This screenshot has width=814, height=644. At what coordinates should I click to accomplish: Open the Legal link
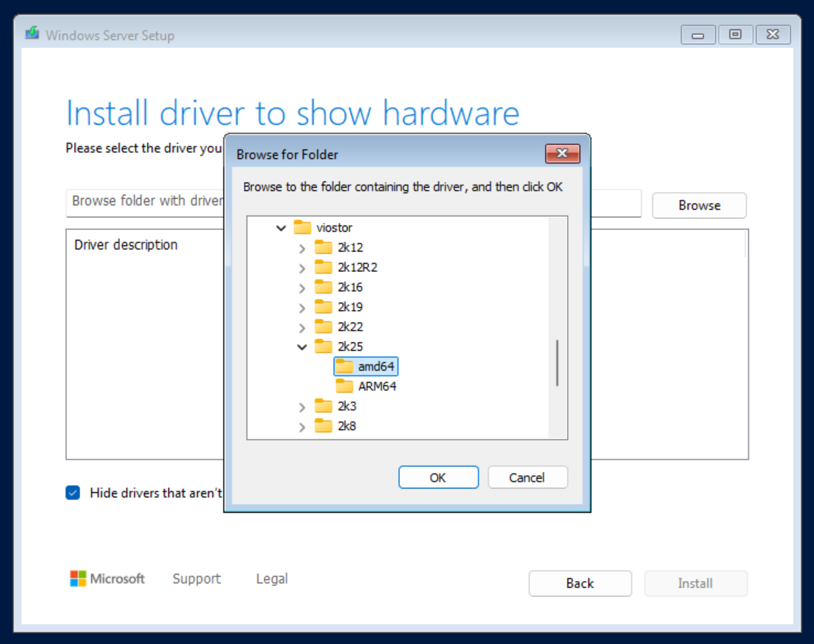click(271, 579)
